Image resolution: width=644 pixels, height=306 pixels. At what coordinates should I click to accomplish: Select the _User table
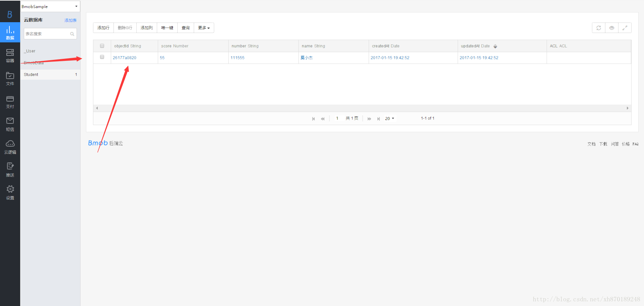pos(50,51)
